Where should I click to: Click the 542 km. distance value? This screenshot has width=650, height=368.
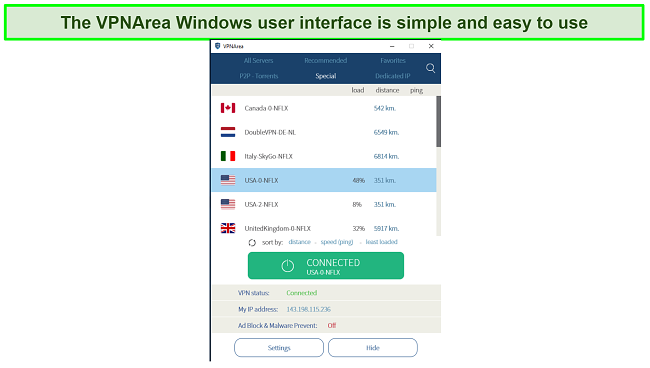point(385,108)
